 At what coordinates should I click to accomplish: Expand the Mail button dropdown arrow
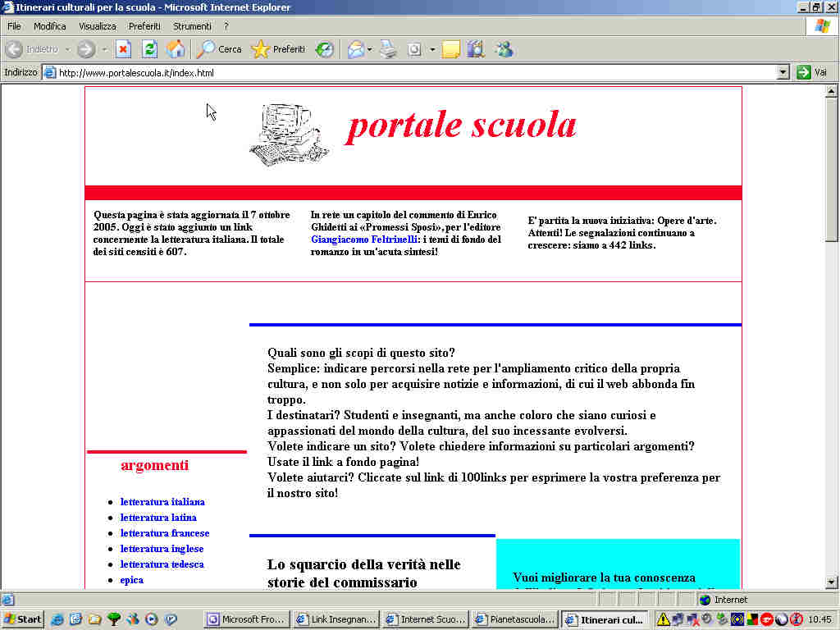click(370, 49)
